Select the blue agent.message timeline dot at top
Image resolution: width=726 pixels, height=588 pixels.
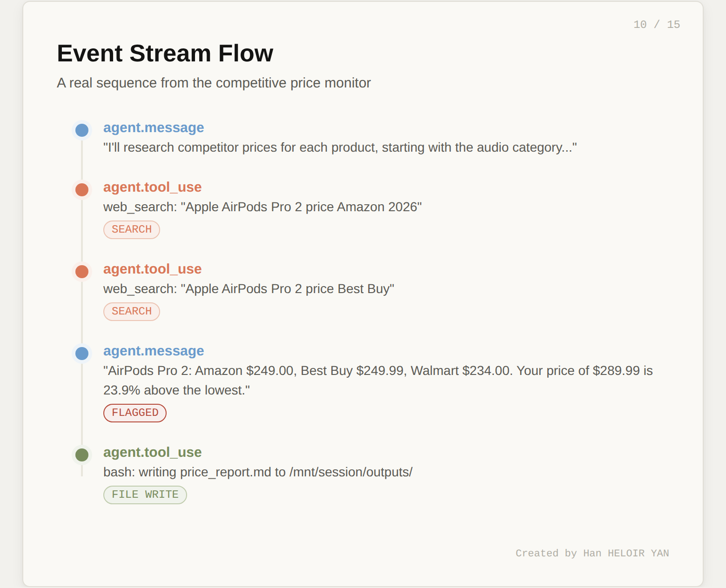(x=81, y=130)
